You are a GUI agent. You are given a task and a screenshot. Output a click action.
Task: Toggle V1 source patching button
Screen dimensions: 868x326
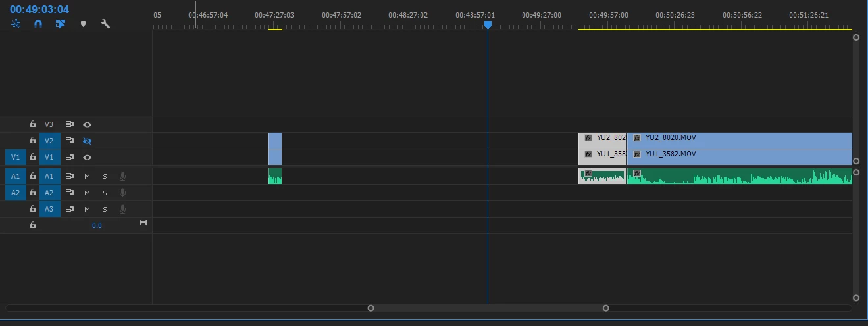pos(15,157)
